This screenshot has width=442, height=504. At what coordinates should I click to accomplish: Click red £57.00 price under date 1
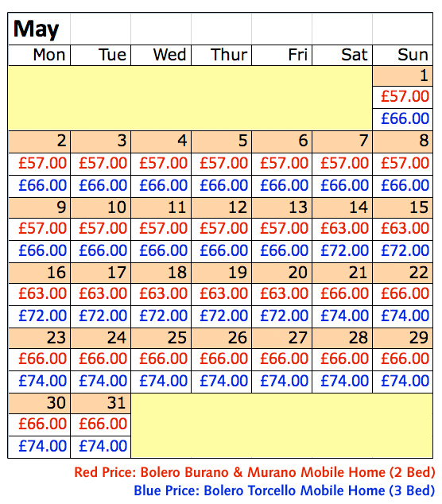pos(405,96)
